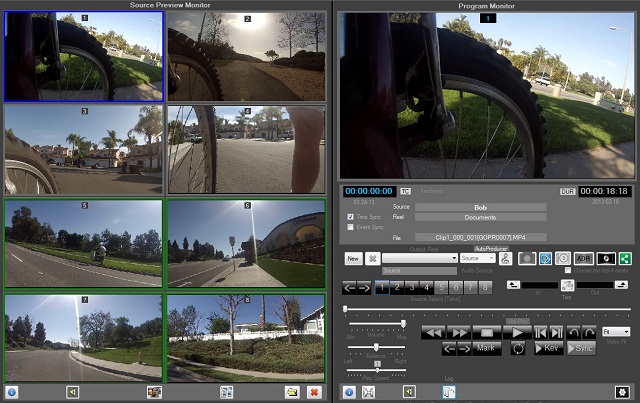Set the In point arrow button
640x403 pixels.
point(513,285)
